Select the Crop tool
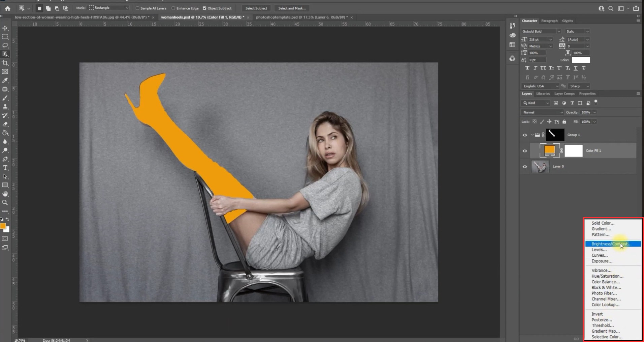Screen dimensions: 644x342 coord(5,63)
